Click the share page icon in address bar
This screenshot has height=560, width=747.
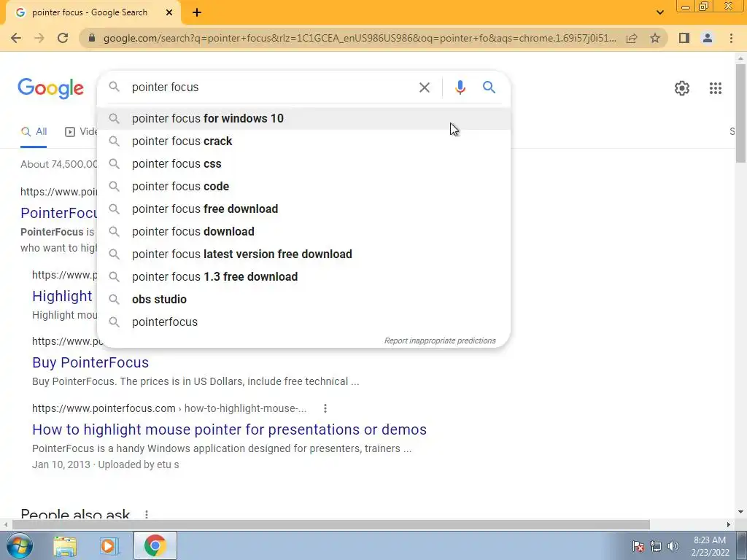click(x=632, y=38)
